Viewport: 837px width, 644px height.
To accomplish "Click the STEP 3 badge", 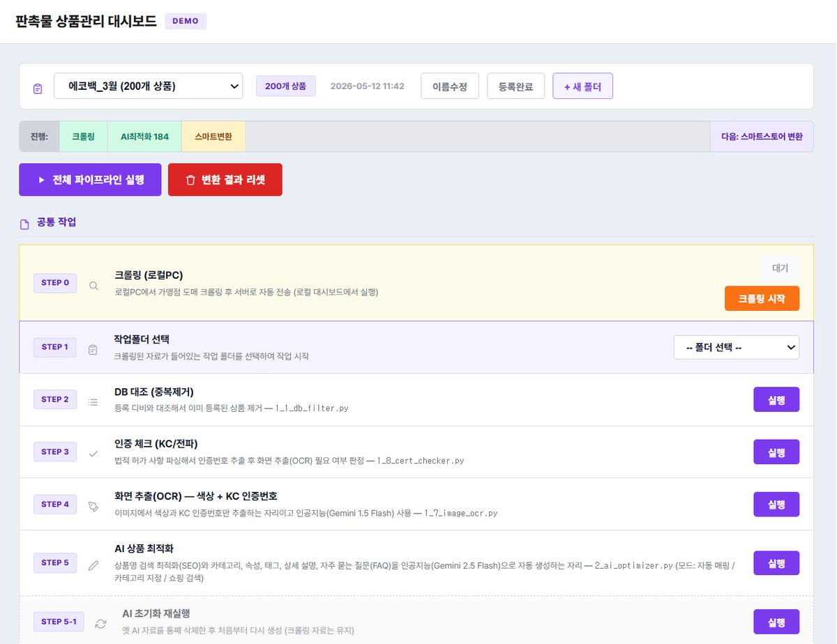I will pos(55,452).
